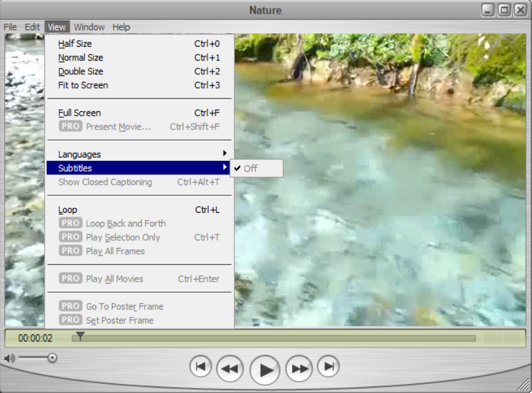This screenshot has height=393, width=532.
Task: Mute audio using the speaker icon
Action: (x=9, y=359)
